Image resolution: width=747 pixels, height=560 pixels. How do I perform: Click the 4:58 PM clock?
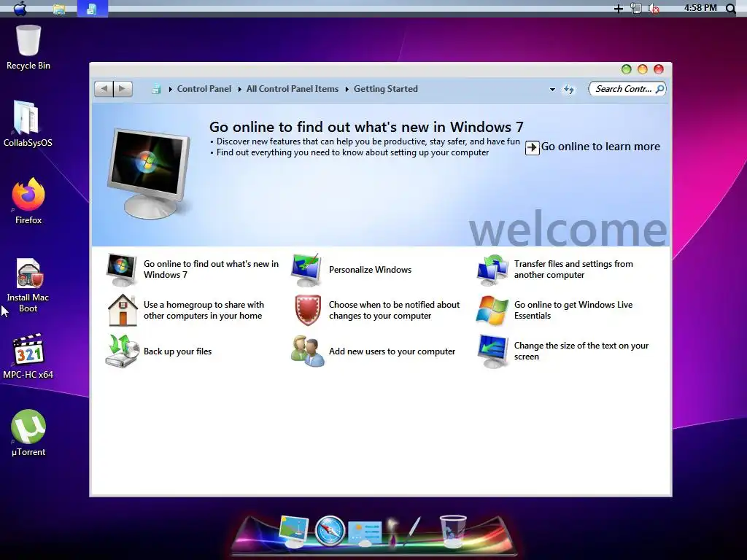(x=700, y=7)
